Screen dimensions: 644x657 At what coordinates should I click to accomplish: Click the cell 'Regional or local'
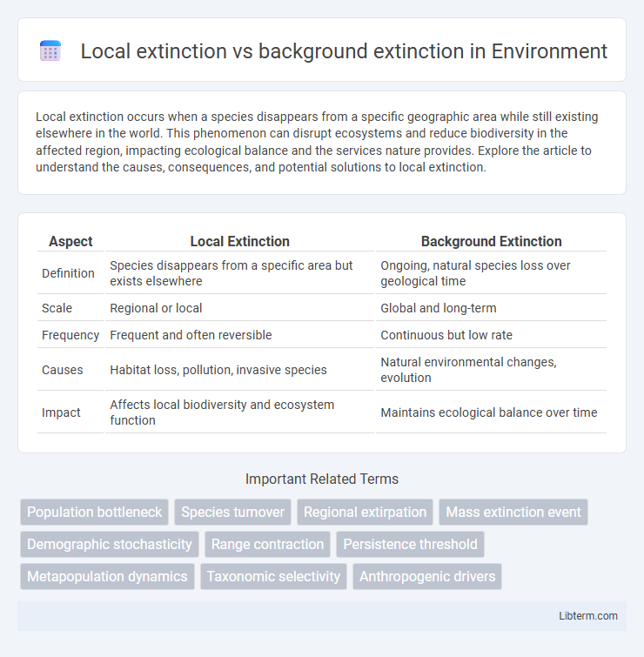(239, 308)
